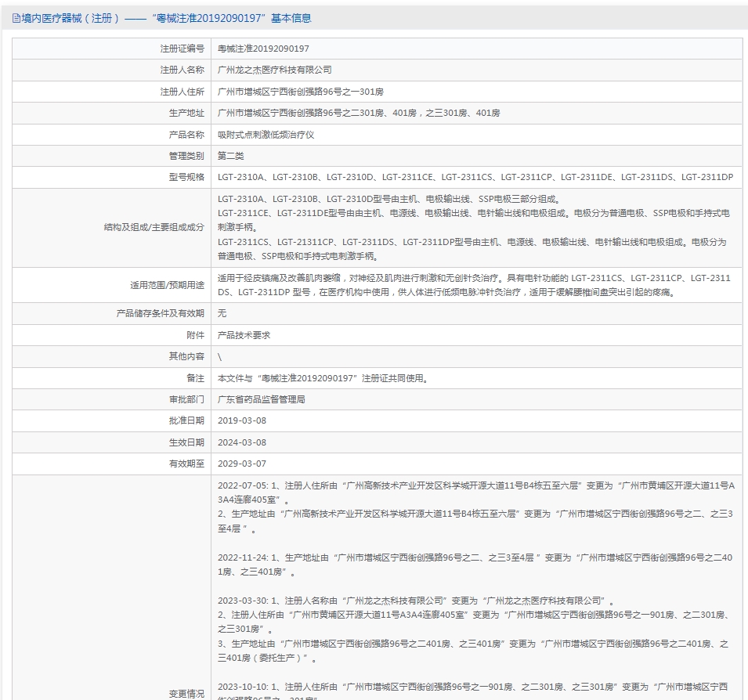Click product name 吸附式点刺激低频治疗仪
748x700 pixels.
(266, 135)
